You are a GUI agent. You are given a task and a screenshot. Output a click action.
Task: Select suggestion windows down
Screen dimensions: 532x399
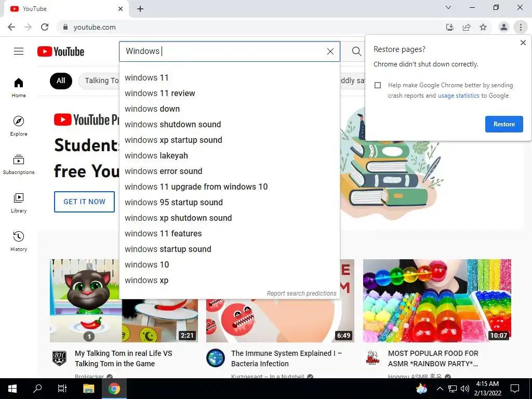click(230, 109)
